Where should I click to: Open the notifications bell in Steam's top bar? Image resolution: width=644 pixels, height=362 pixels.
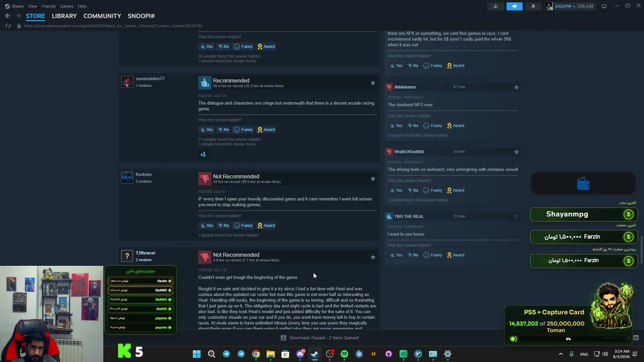click(533, 6)
